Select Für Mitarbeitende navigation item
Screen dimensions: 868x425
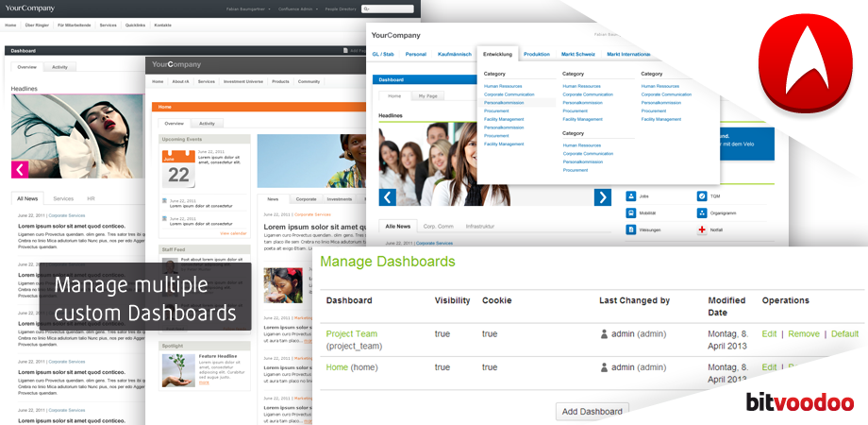tap(75, 25)
